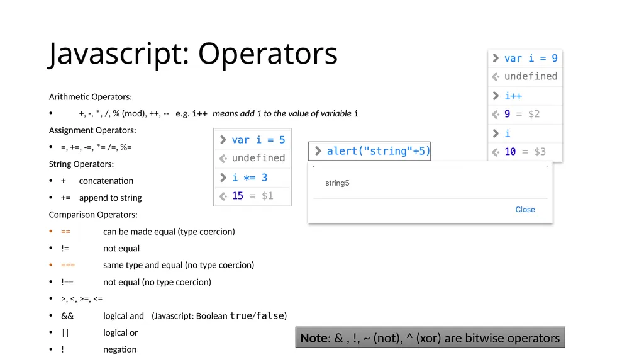Click the '15 = $1' console result
This screenshot has width=644, height=362.
252,196
